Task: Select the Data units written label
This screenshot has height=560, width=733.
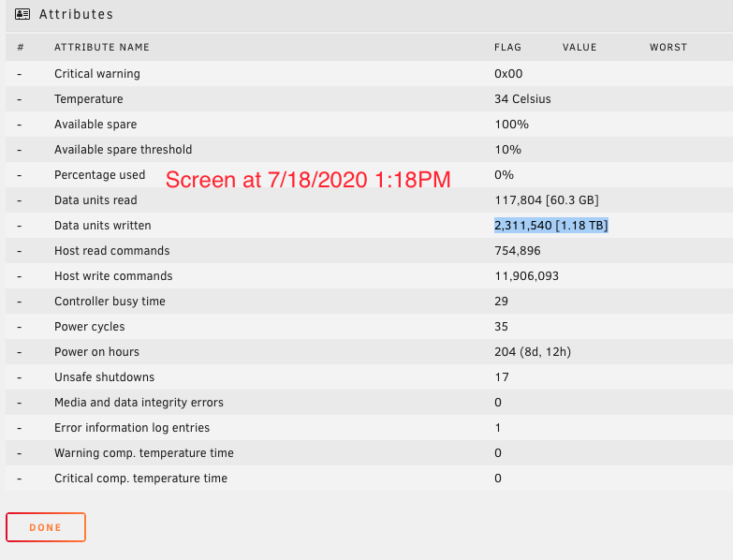Action: click(103, 226)
